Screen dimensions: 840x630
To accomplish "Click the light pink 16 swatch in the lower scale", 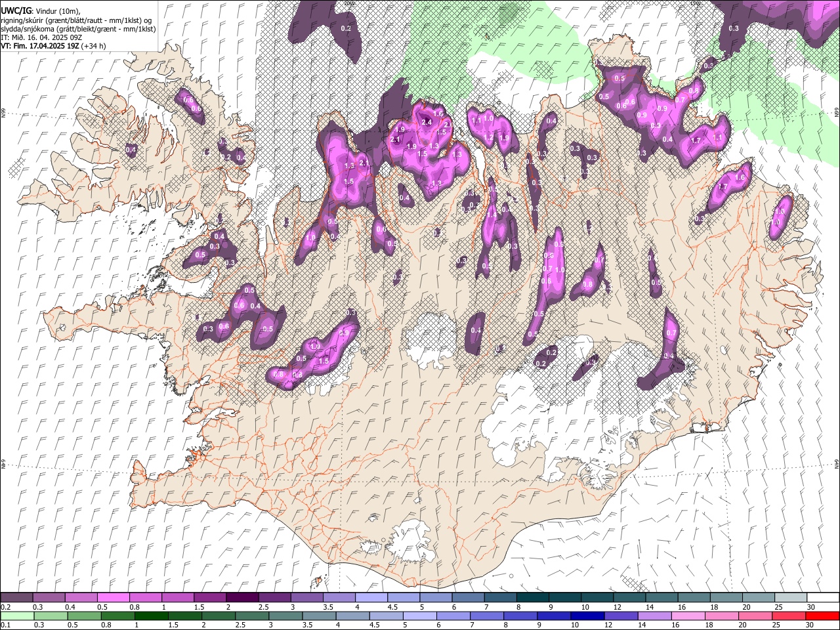I will coord(688,616).
